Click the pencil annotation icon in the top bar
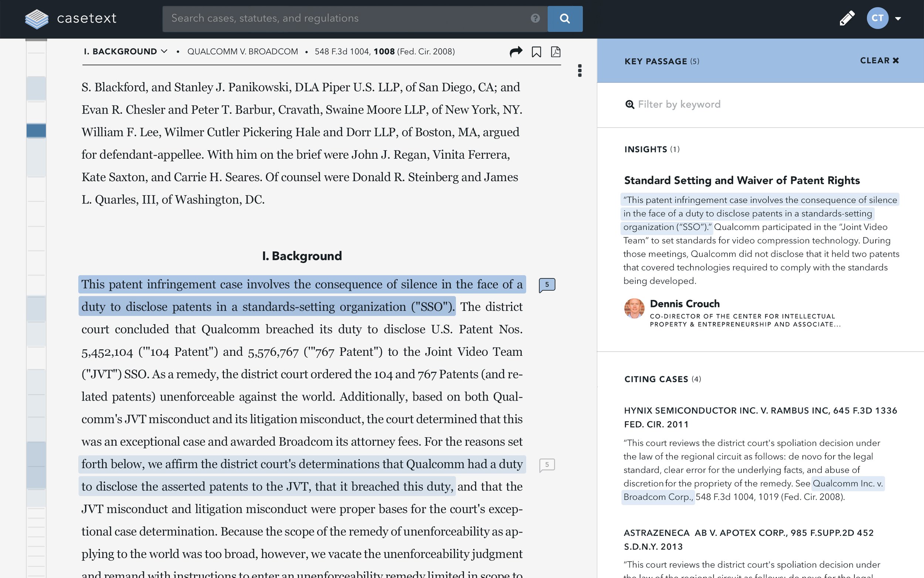Screen dimensions: 924x578 [847, 18]
